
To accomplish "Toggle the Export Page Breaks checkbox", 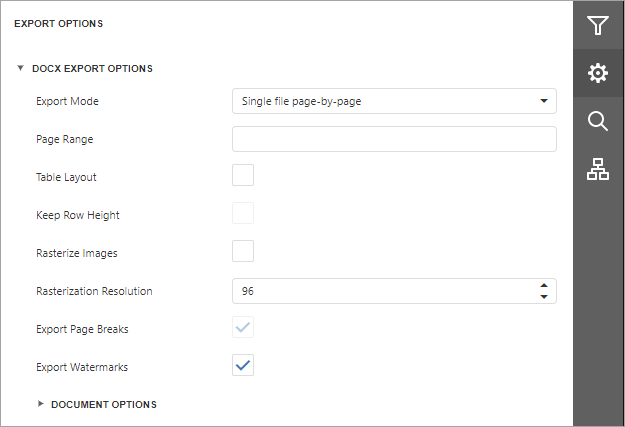I will coord(243,328).
